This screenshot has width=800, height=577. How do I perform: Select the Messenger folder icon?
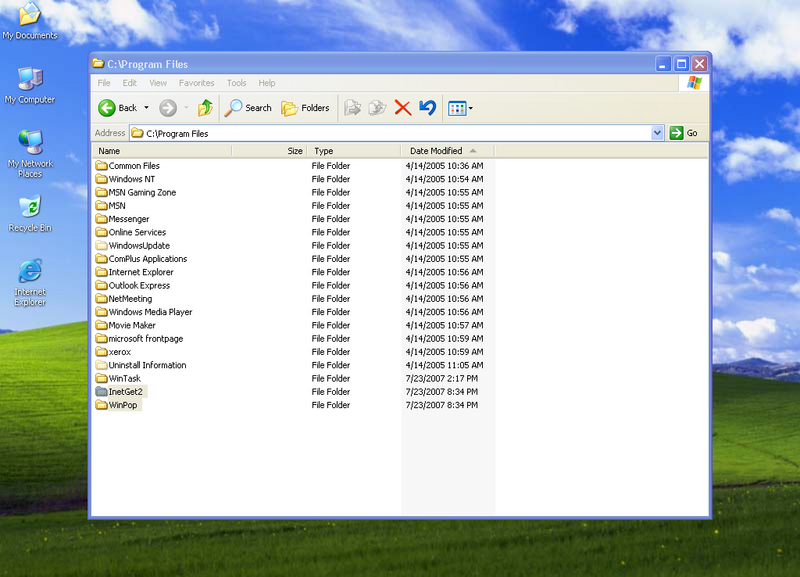tap(102, 218)
